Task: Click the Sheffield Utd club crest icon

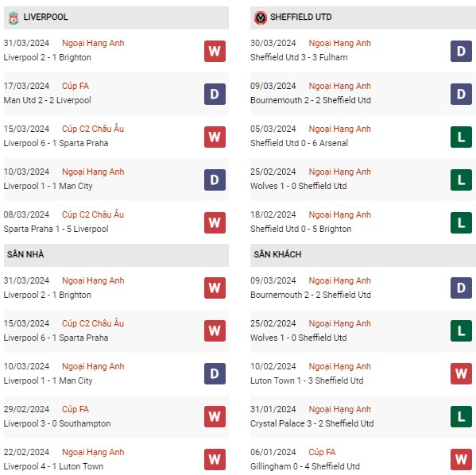Action: click(261, 17)
